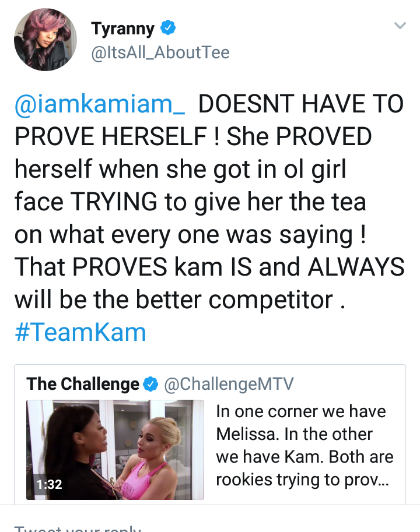Open Tyranny's round profile avatar
420x532 pixels.
point(45,40)
